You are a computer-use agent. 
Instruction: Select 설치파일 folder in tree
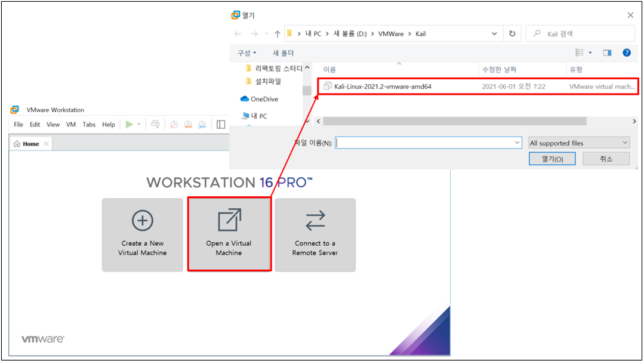(263, 81)
